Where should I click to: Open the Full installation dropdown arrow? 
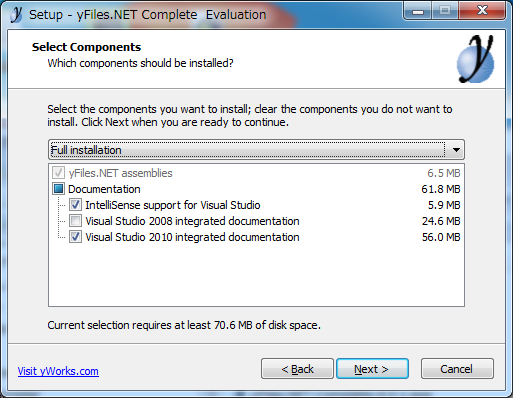pyautogui.click(x=456, y=150)
